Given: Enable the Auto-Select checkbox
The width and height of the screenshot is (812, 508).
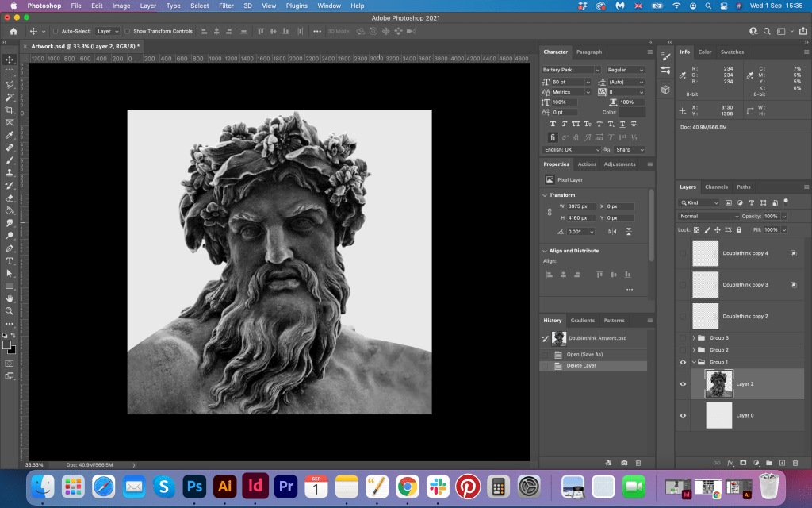Looking at the screenshot, I should coord(55,32).
